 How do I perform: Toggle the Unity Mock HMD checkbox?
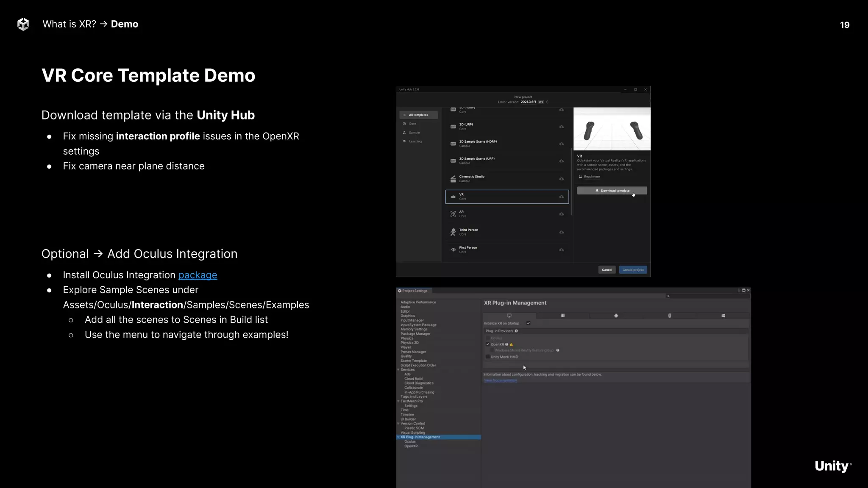click(x=487, y=357)
